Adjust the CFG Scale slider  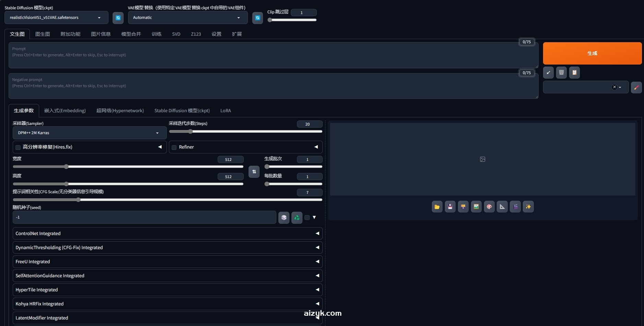(x=79, y=200)
